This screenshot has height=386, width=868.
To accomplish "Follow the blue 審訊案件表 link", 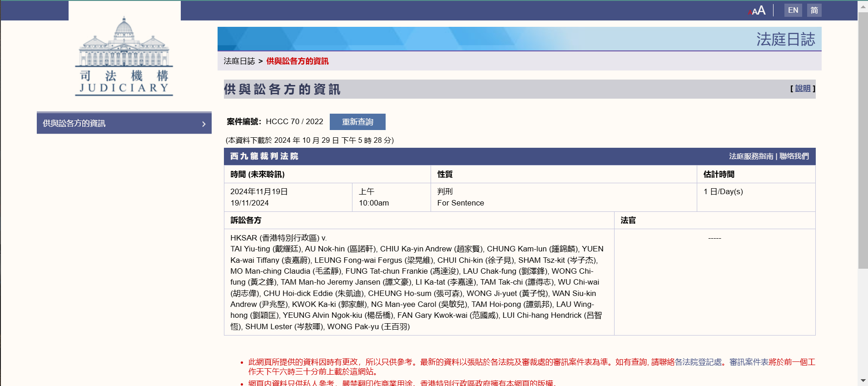I will [x=749, y=362].
